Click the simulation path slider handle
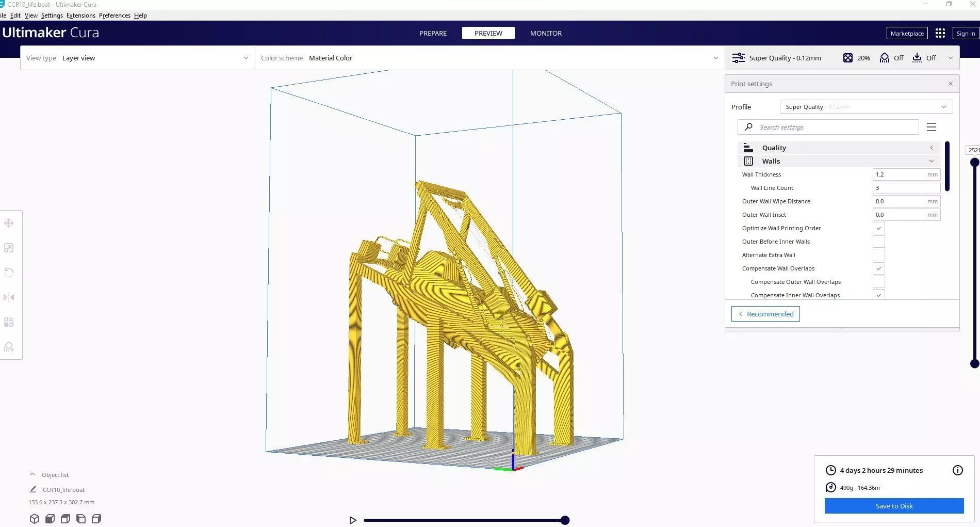 pyautogui.click(x=565, y=520)
